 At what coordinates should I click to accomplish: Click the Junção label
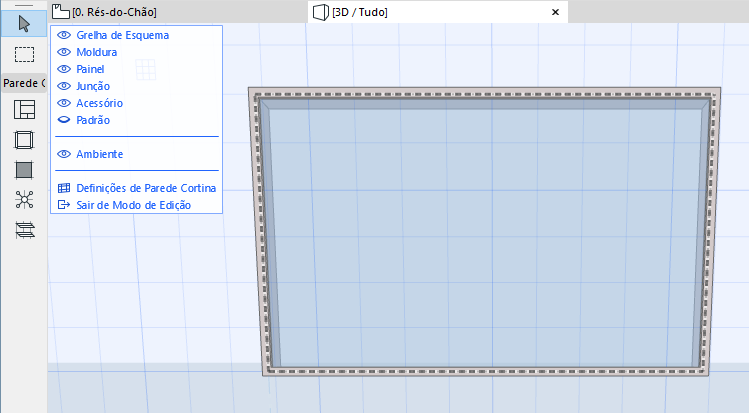[x=93, y=86]
